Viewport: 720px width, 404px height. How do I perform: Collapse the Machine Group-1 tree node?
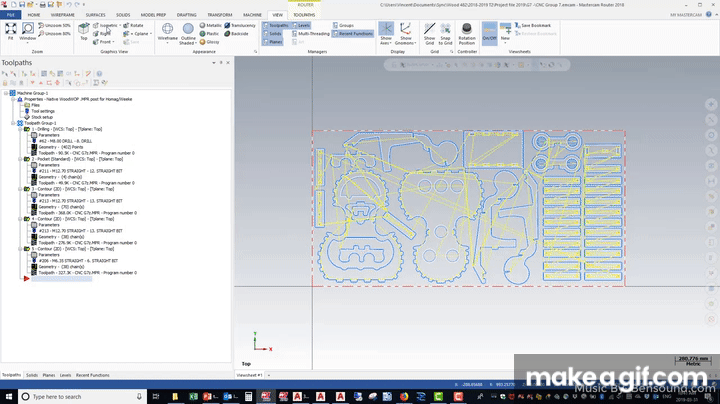coord(5,92)
